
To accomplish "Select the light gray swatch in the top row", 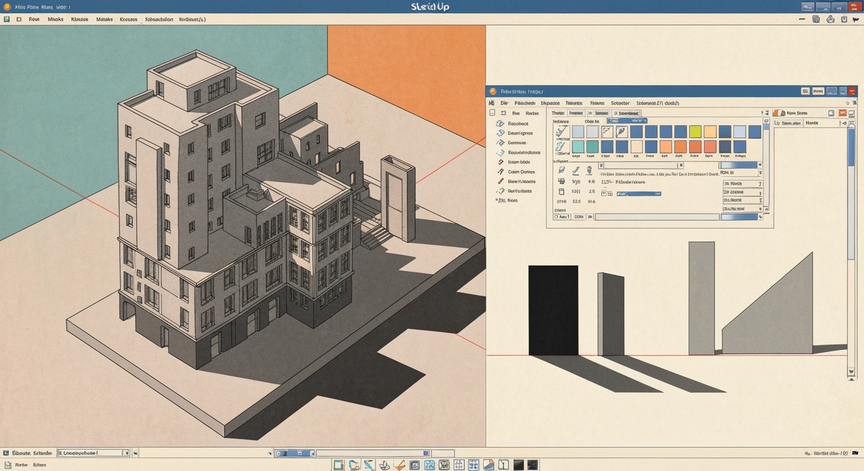I will 592,132.
